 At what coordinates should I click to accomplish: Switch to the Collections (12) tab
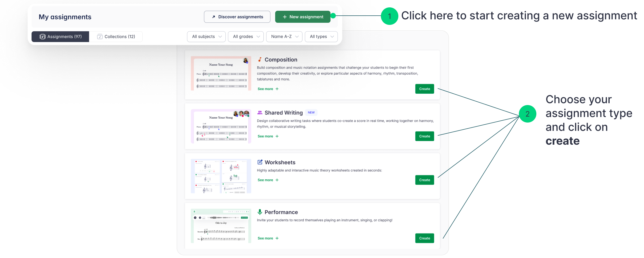116,37
